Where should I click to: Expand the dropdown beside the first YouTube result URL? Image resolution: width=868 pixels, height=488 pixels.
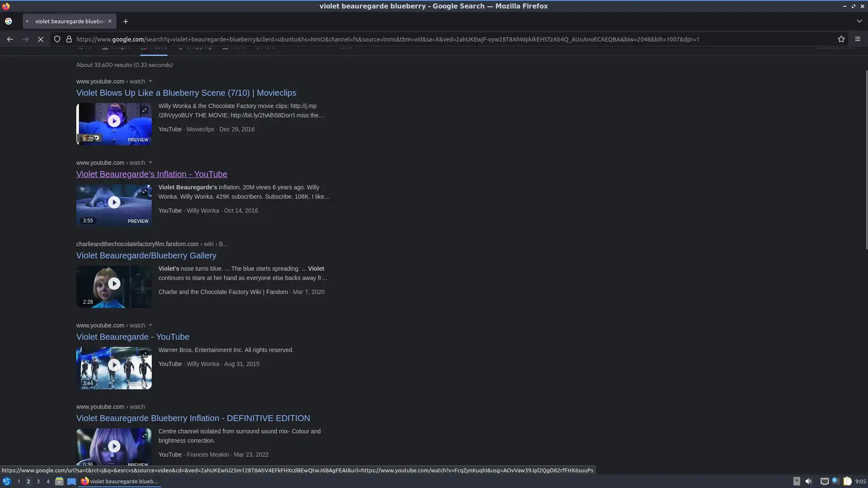click(x=150, y=81)
